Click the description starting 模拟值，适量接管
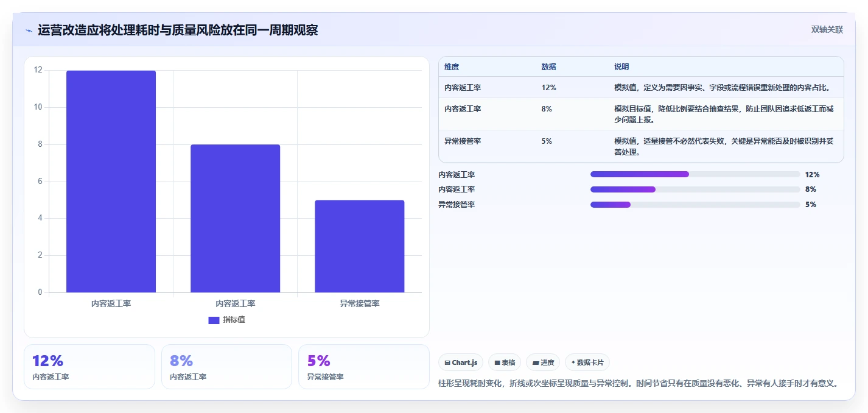 724,146
